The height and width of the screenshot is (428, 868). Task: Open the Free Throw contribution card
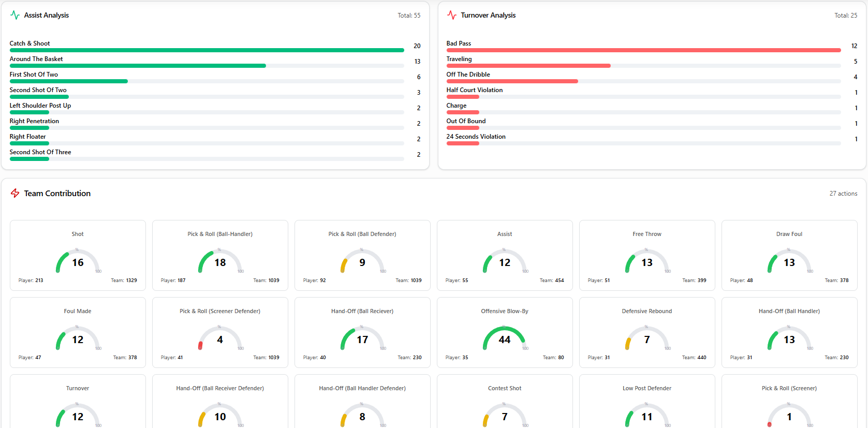[647, 255]
